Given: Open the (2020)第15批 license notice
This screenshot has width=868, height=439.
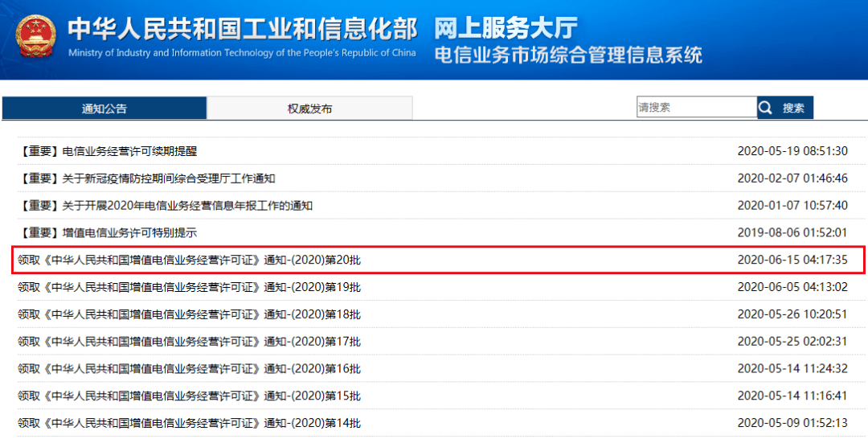Looking at the screenshot, I should click(x=190, y=396).
